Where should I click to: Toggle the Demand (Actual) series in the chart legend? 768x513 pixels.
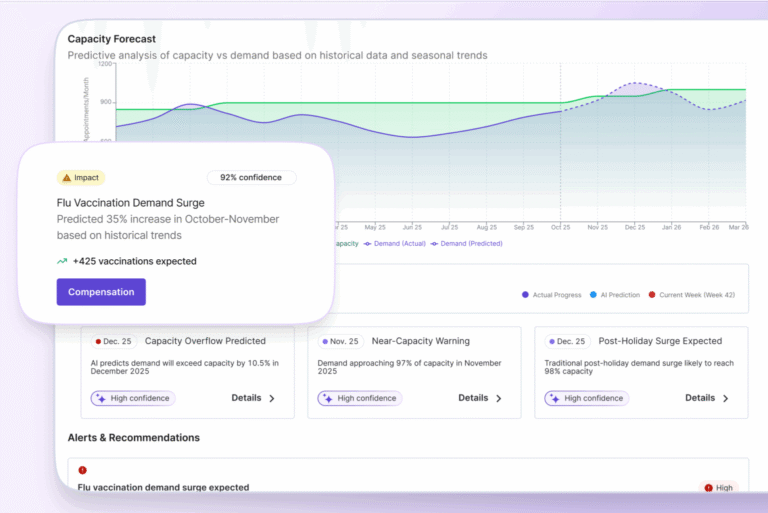(x=397, y=243)
